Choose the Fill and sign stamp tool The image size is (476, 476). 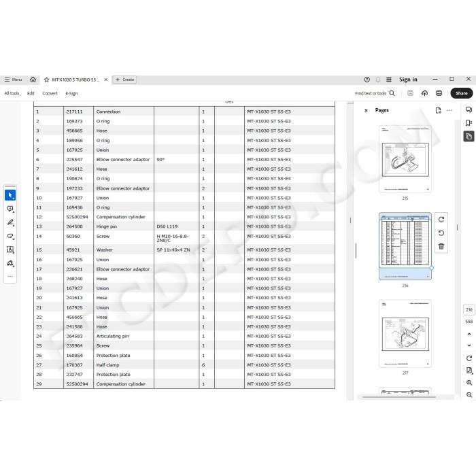click(10, 263)
